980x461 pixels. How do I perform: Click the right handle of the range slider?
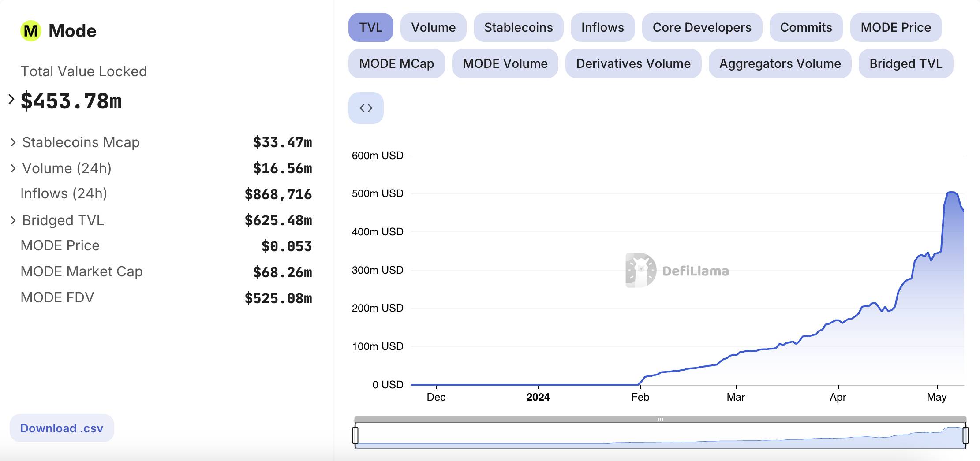click(965, 435)
